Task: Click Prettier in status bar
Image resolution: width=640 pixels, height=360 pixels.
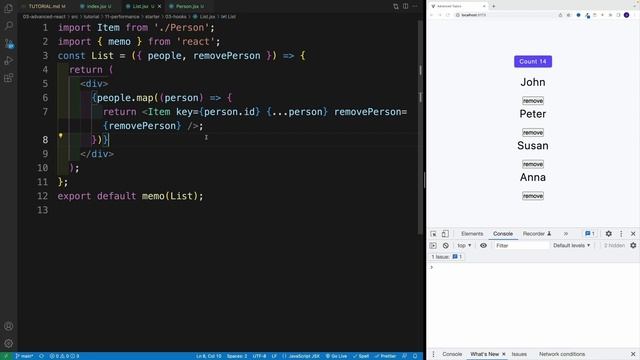Action: click(386, 356)
